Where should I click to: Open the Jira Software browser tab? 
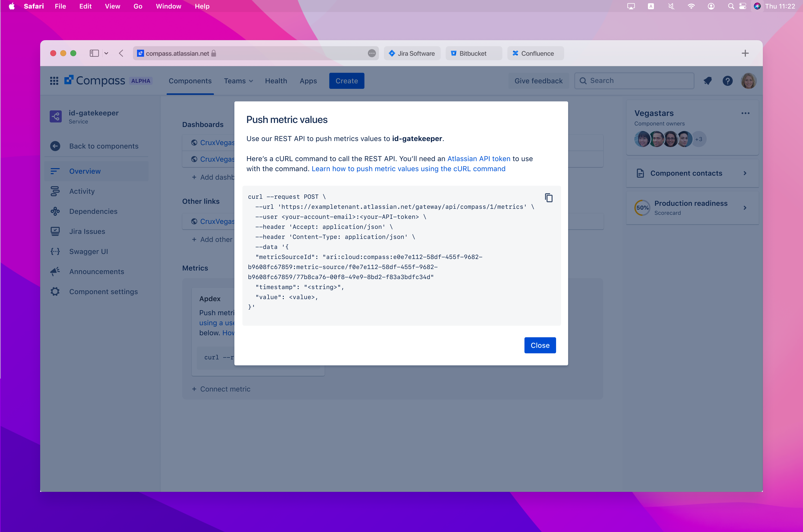(x=412, y=53)
